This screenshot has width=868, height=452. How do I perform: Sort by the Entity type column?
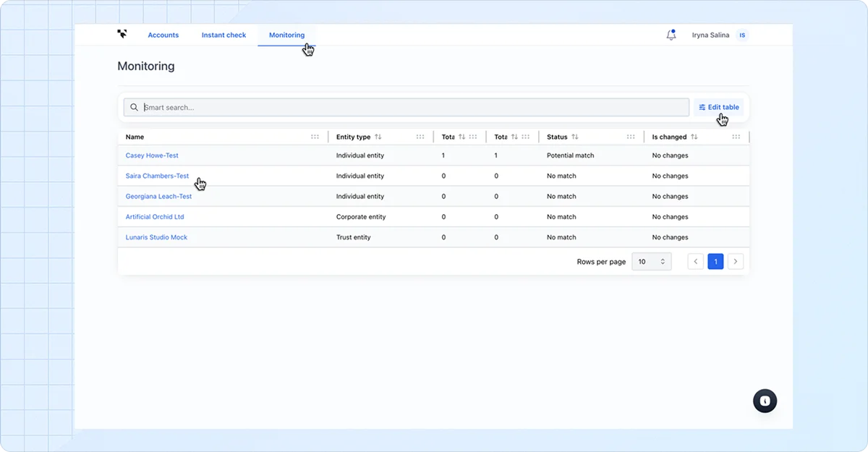(x=378, y=137)
